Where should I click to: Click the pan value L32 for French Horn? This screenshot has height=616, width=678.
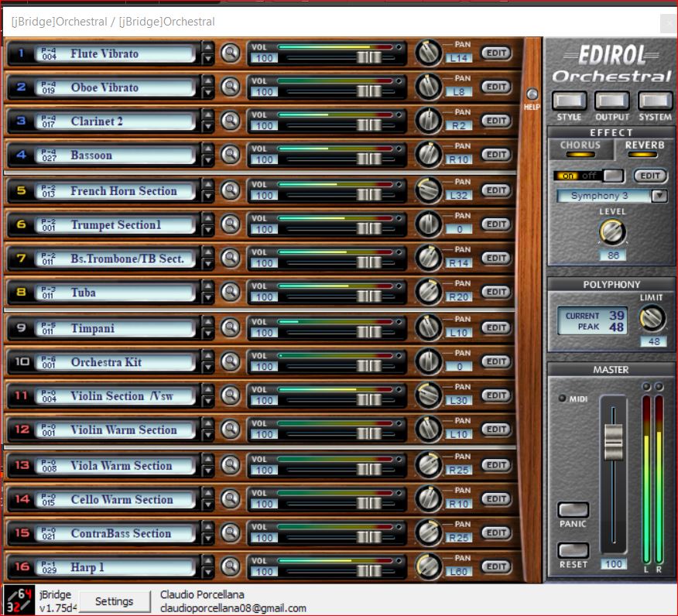459,195
